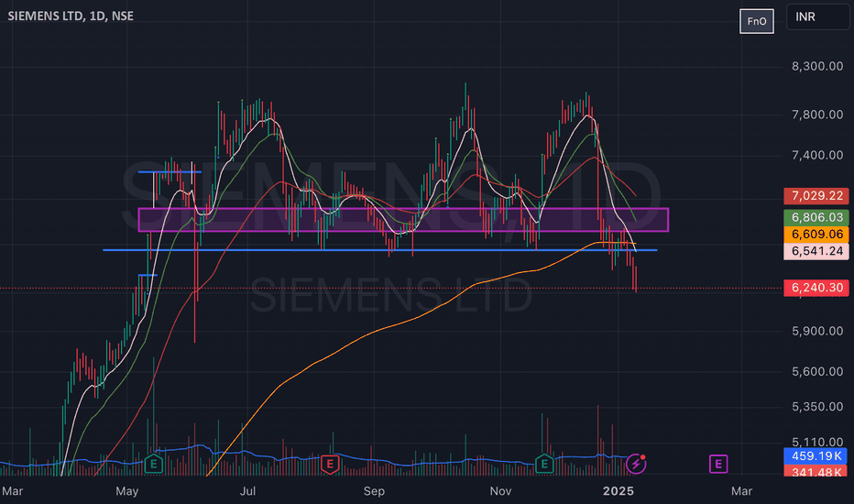Screen dimensions: 854x504
Task: Select the 6,609.06 orange price label
Action: (x=816, y=235)
